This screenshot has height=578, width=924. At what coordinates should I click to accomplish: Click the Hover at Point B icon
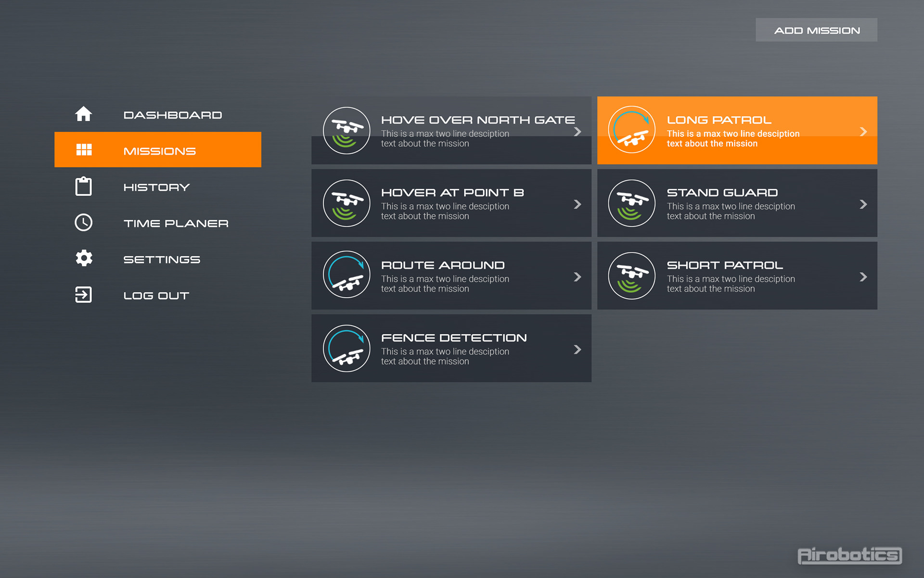tap(346, 203)
